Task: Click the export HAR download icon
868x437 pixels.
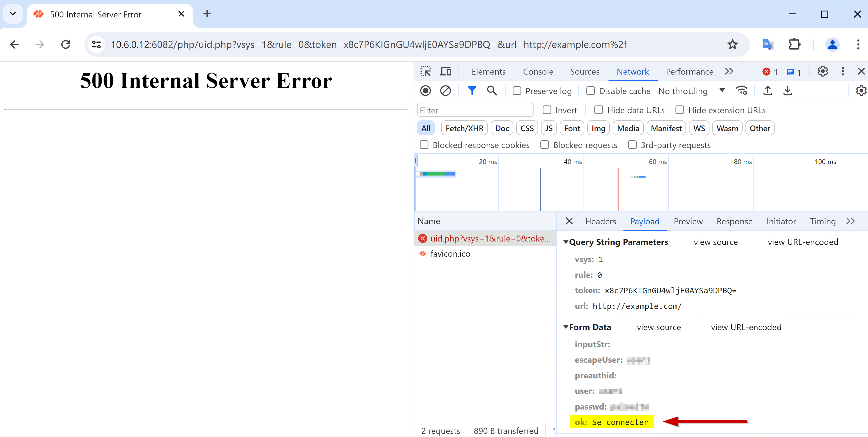Action: (787, 91)
